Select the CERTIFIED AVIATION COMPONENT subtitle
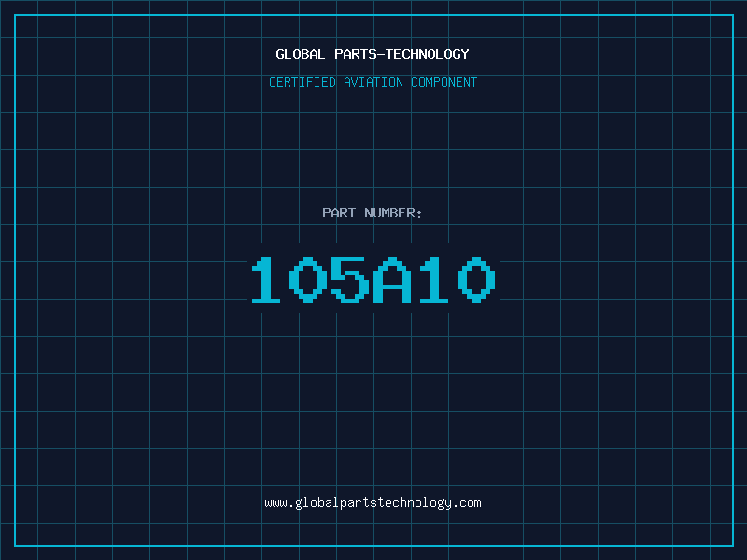The height and width of the screenshot is (560, 747). tap(373, 82)
